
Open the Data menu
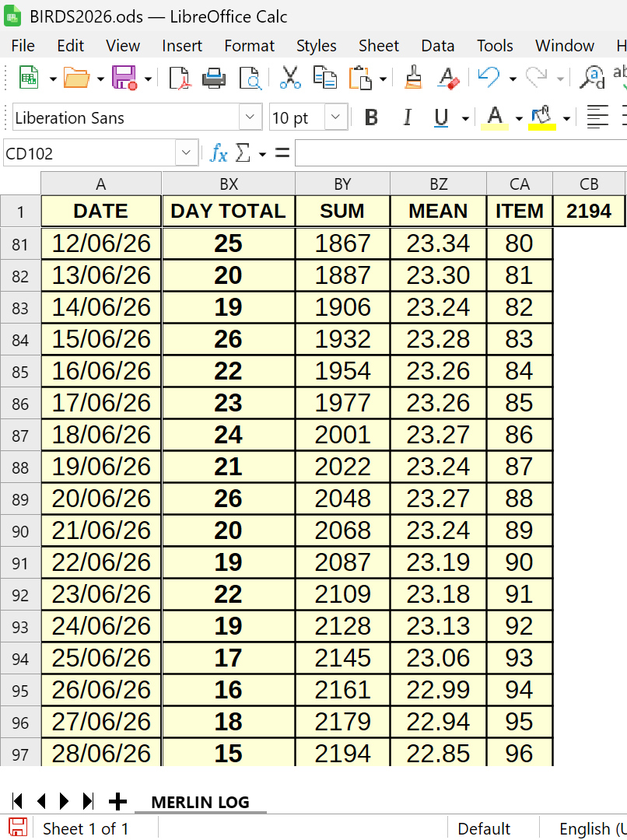tap(438, 46)
